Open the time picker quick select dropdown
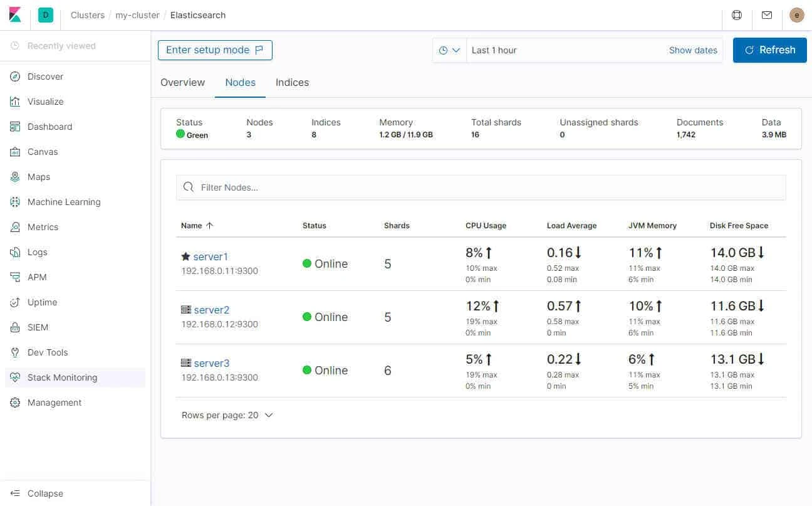 [449, 50]
